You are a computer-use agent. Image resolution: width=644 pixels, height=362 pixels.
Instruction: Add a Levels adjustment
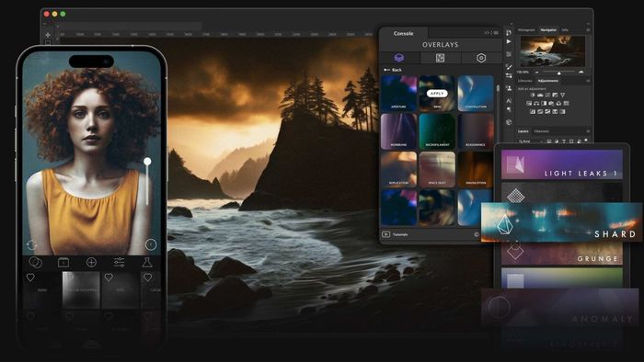click(x=540, y=96)
